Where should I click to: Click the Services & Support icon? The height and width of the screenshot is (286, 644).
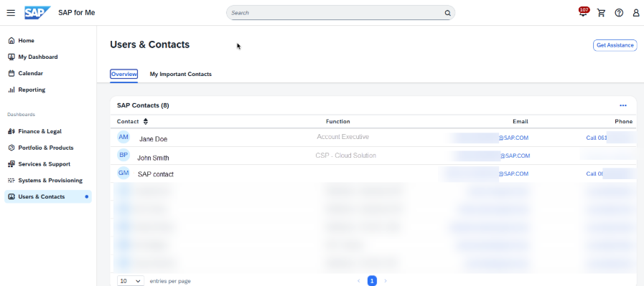tap(11, 164)
